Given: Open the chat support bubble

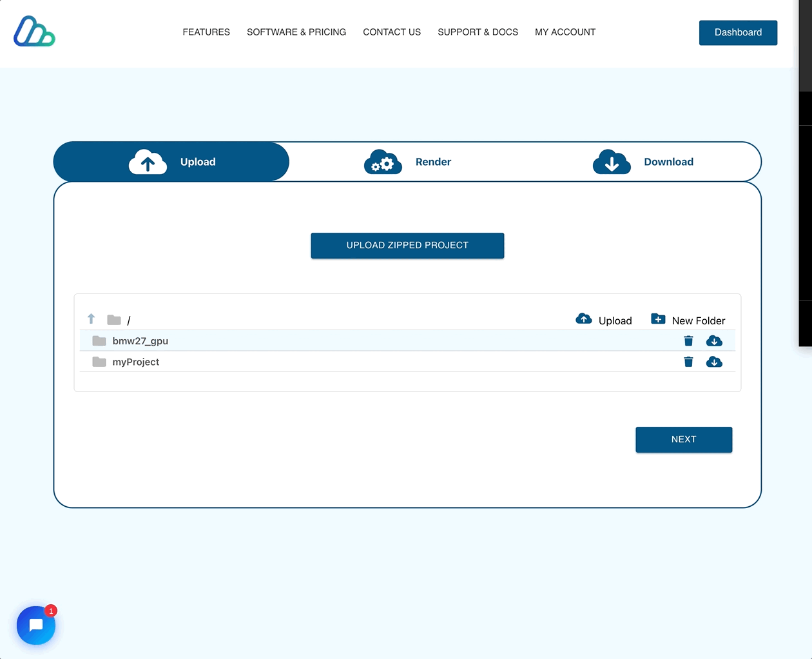Looking at the screenshot, I should coord(36,625).
